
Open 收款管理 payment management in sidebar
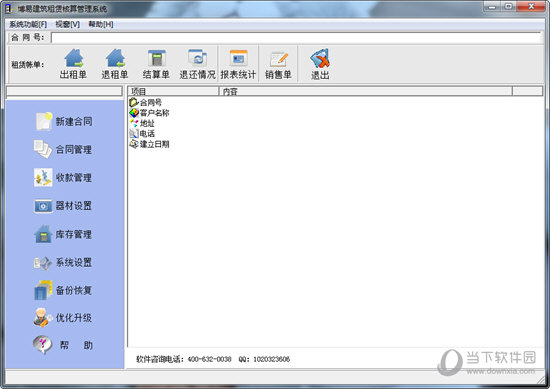pos(63,177)
